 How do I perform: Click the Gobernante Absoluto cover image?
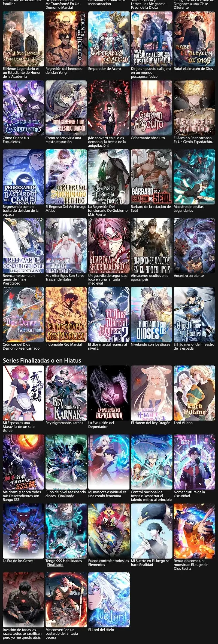tap(152, 108)
